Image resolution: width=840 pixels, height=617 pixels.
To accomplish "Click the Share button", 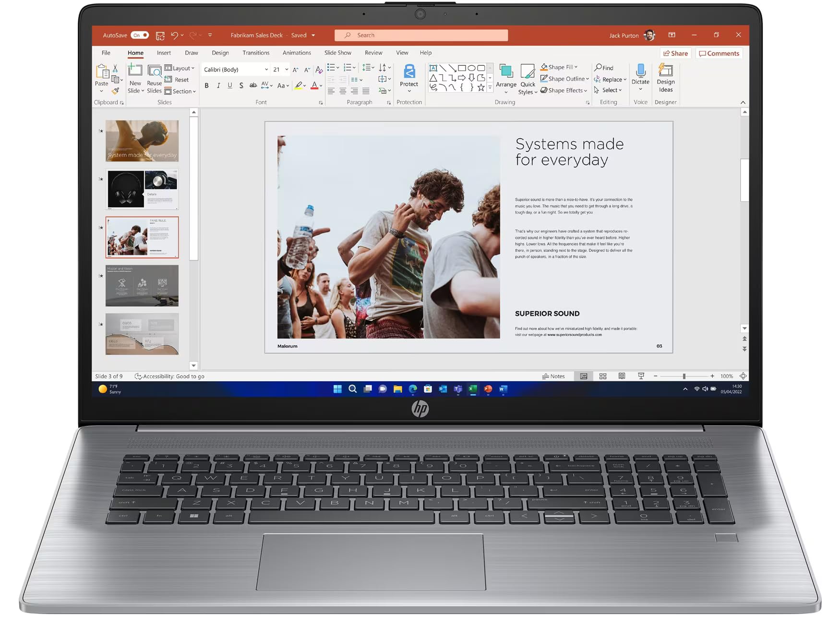I will click(x=675, y=53).
